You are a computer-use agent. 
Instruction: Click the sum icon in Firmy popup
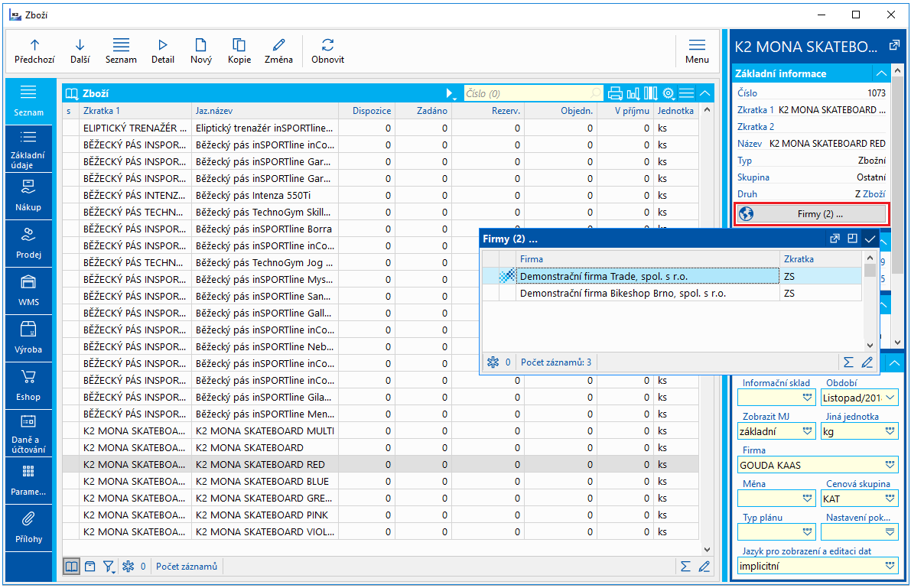(848, 362)
